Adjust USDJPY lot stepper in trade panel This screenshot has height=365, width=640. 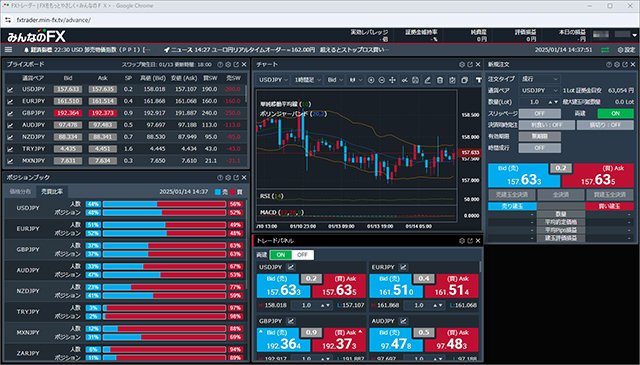click(x=325, y=305)
